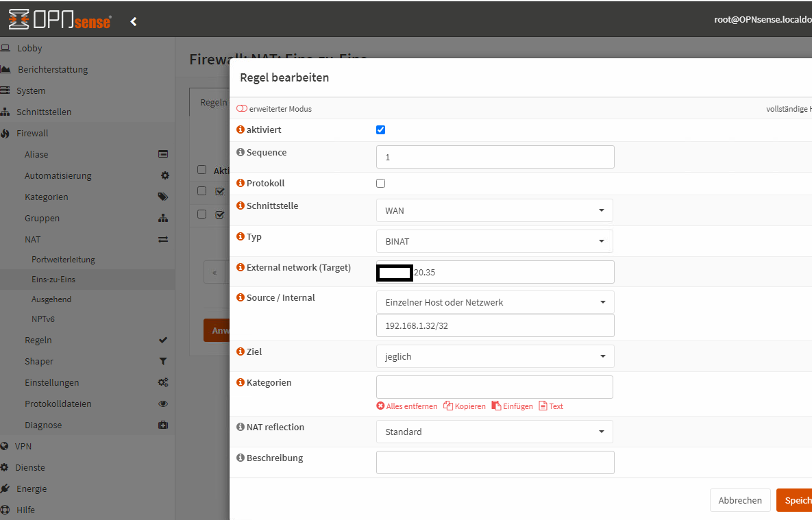This screenshot has height=520, width=812.
Task: Check the Protokoll checkbox
Action: [380, 184]
